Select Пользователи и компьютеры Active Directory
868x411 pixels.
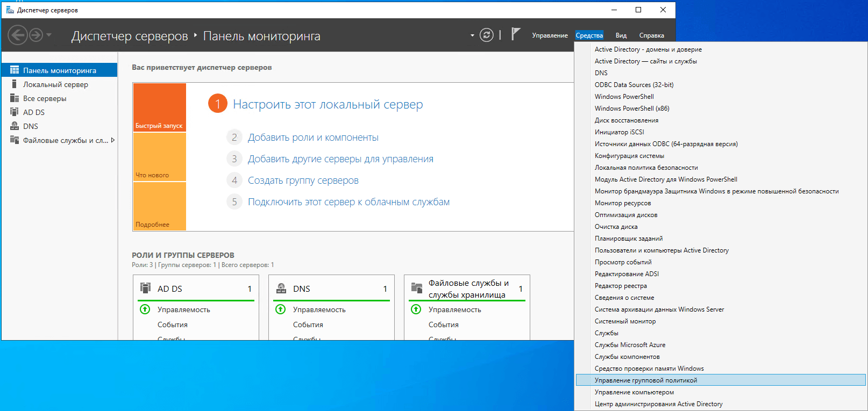click(x=721, y=250)
